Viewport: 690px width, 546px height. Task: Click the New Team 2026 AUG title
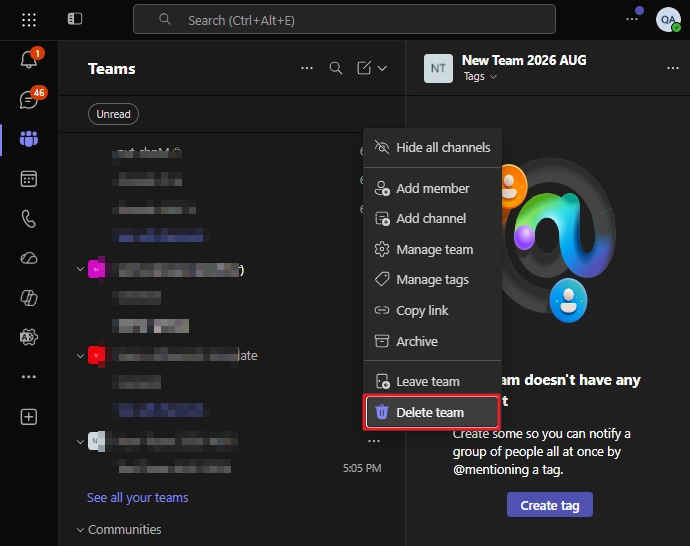pos(524,60)
